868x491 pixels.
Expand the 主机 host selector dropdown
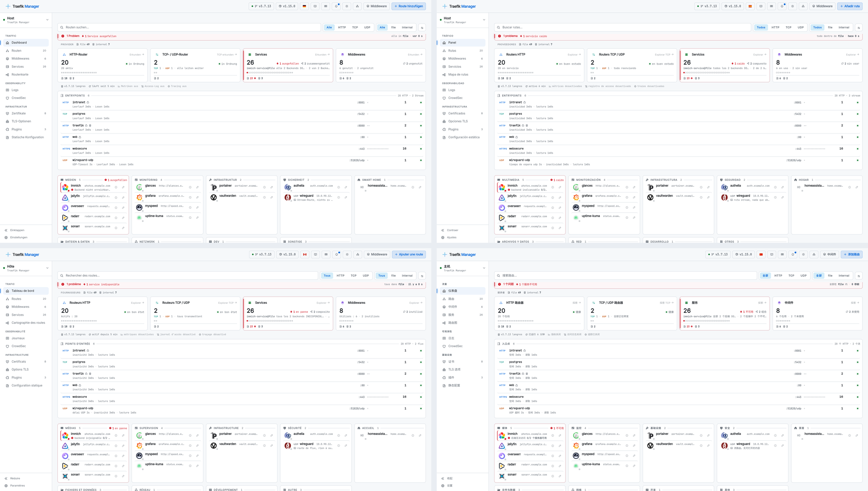(463, 268)
